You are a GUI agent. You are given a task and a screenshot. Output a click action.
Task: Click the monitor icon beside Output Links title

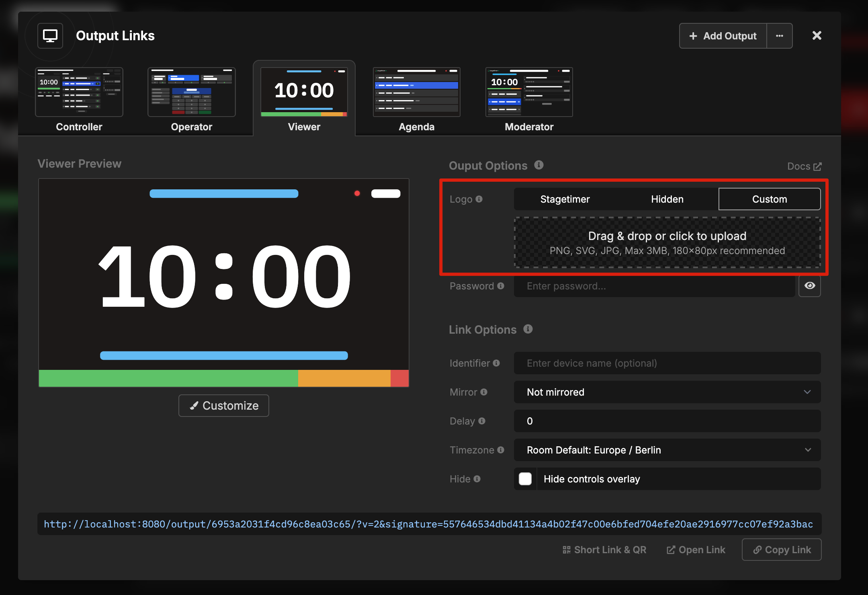[x=50, y=35]
